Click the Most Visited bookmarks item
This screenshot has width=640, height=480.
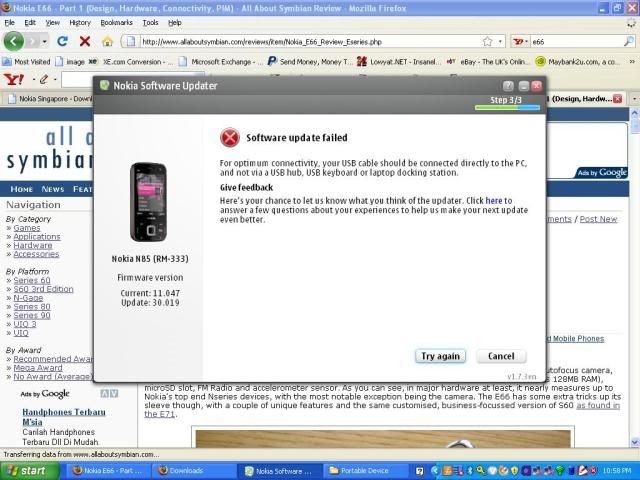[x=30, y=61]
